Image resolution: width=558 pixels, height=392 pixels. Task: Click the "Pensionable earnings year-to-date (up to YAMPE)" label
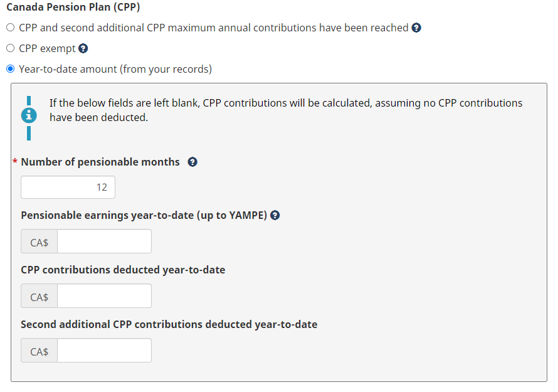[x=144, y=215]
